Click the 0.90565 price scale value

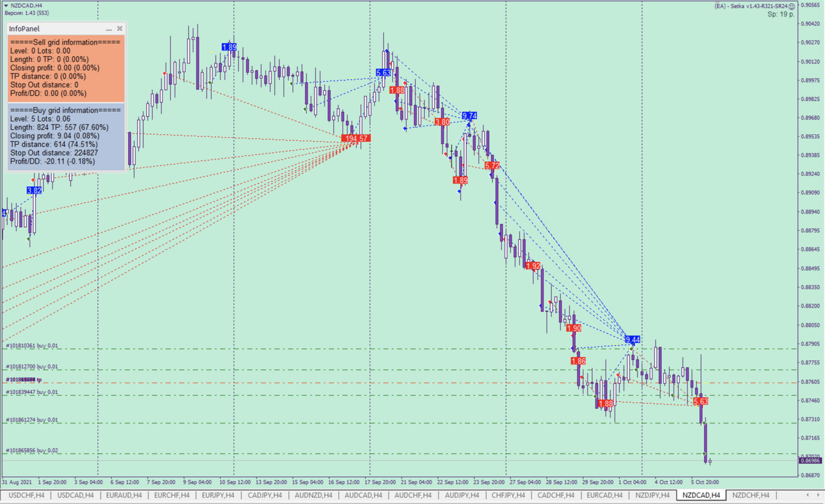[810, 5]
